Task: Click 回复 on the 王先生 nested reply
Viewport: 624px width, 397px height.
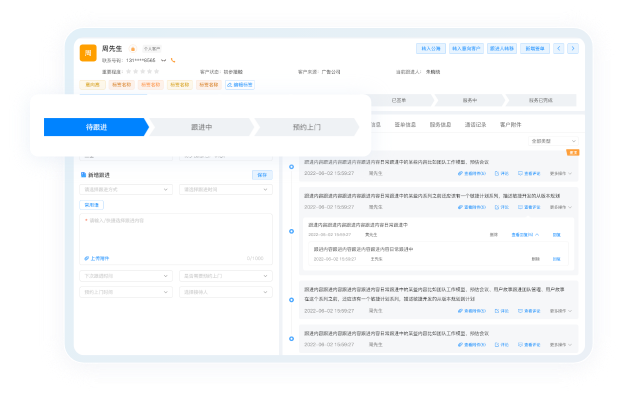Action: [x=556, y=259]
